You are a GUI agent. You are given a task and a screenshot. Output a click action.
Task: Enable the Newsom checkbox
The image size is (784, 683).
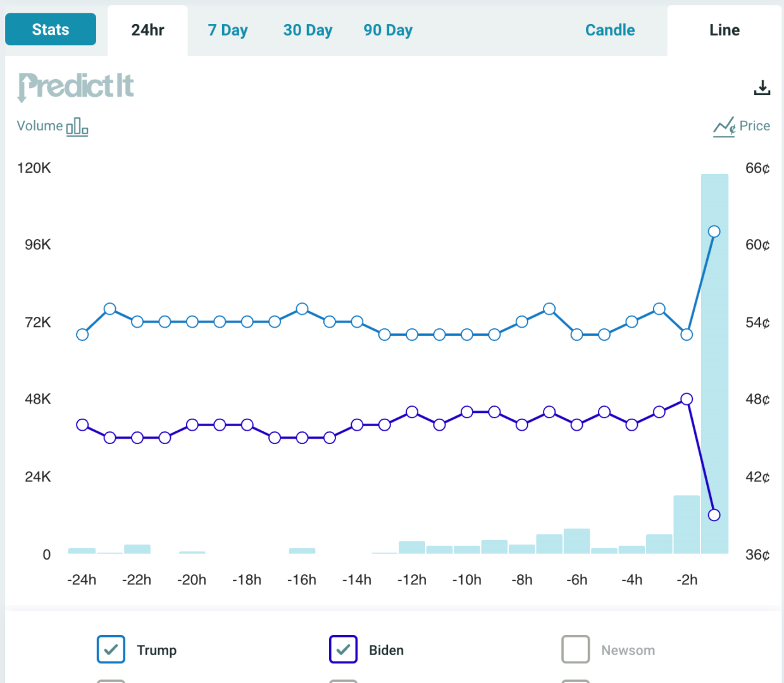coord(575,649)
